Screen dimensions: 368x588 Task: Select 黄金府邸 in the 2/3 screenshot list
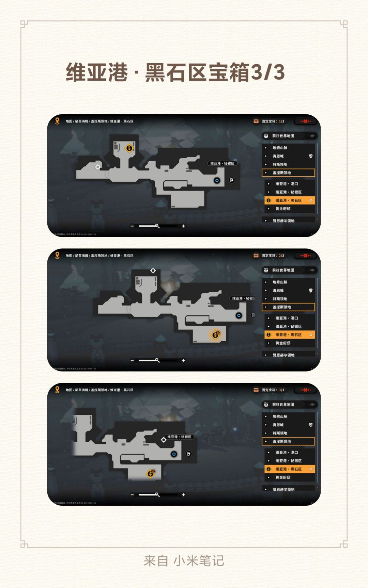290,343
